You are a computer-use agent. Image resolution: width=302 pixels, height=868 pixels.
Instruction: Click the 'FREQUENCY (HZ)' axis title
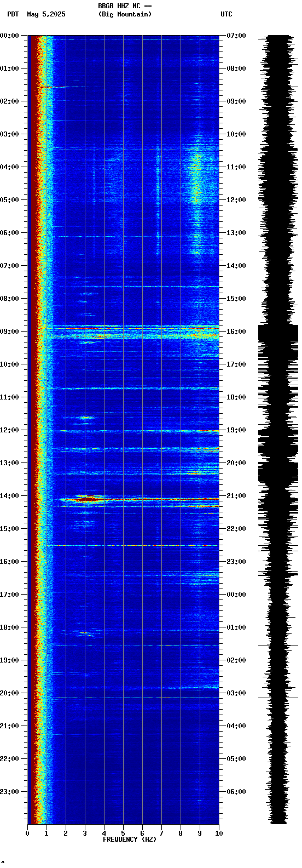pyautogui.click(x=130, y=840)
